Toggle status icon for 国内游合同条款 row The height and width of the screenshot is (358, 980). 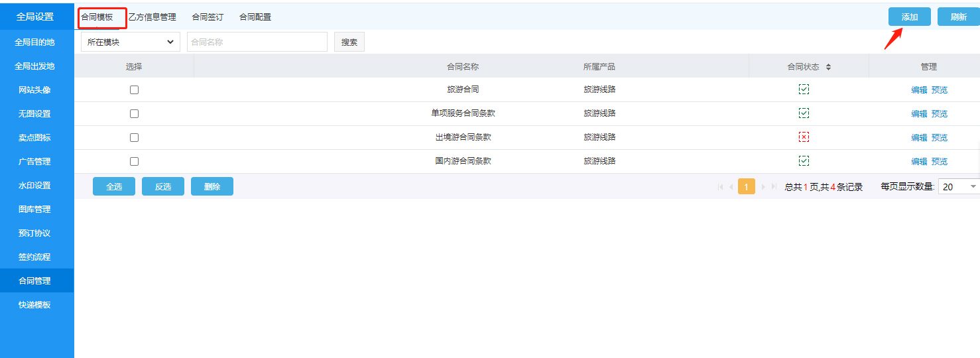point(804,161)
